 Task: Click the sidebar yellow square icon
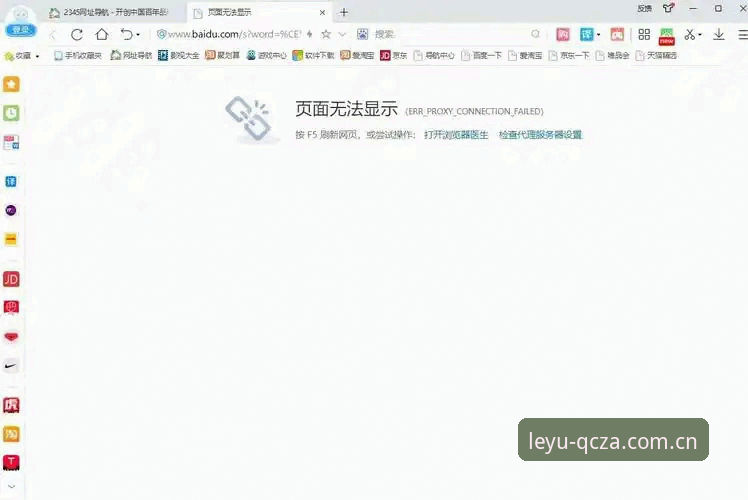(11, 239)
